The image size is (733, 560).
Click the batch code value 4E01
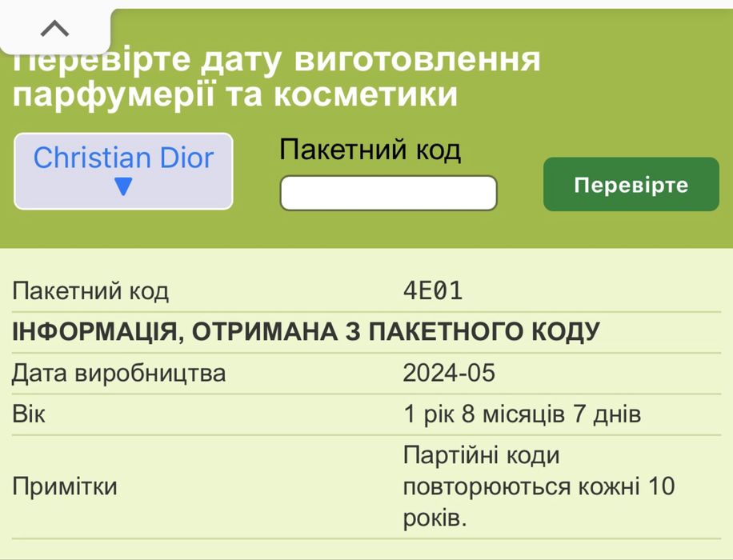433,291
